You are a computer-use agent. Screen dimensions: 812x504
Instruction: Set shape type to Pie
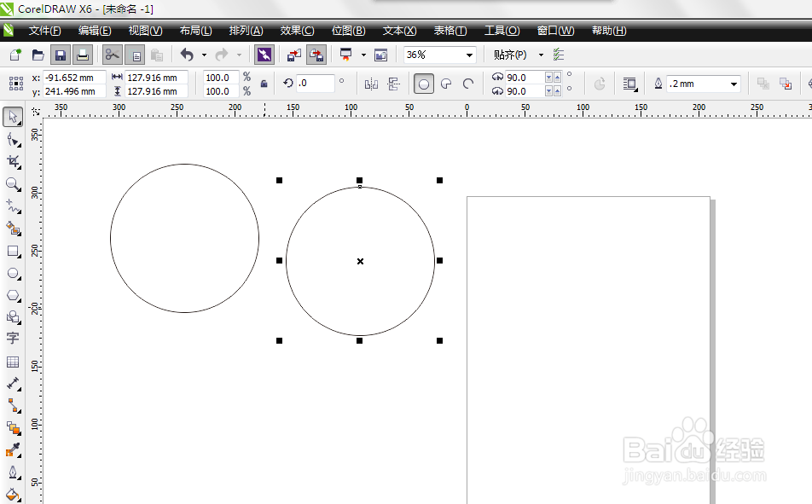click(x=446, y=84)
